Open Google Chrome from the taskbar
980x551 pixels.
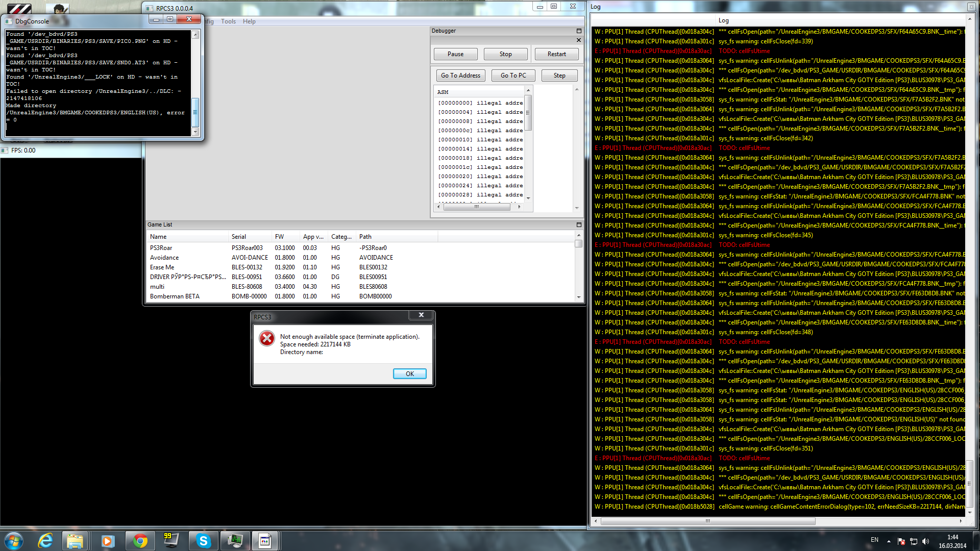pos(140,541)
